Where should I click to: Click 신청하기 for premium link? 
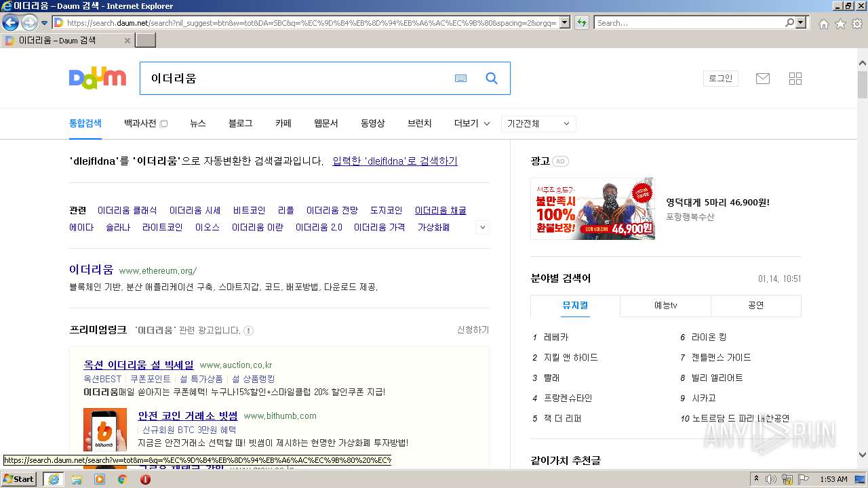click(473, 330)
